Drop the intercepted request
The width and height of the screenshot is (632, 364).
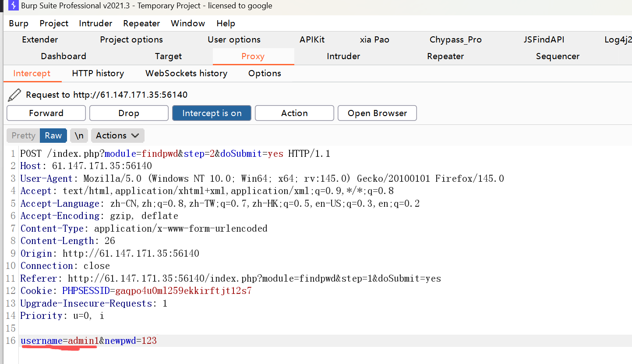(129, 113)
